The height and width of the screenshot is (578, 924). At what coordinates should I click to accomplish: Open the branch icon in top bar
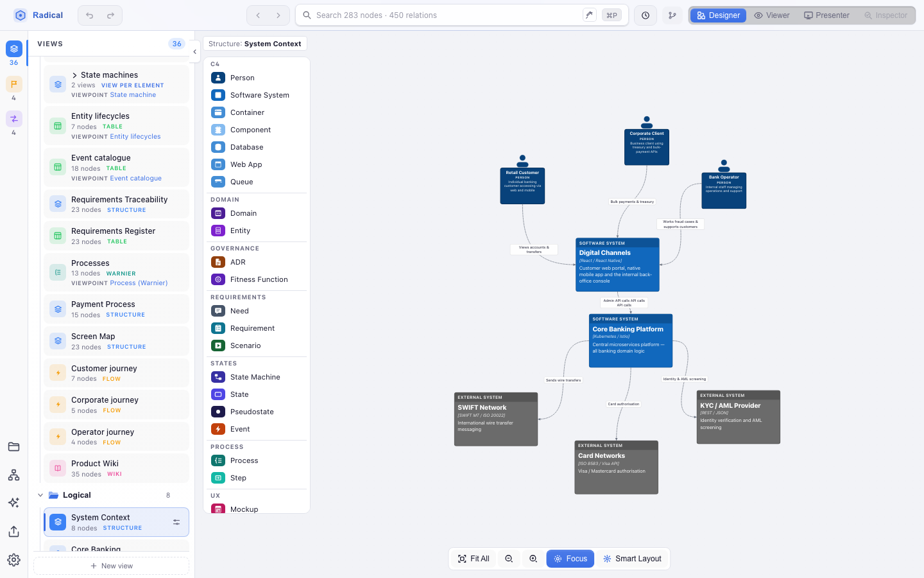[x=672, y=15]
